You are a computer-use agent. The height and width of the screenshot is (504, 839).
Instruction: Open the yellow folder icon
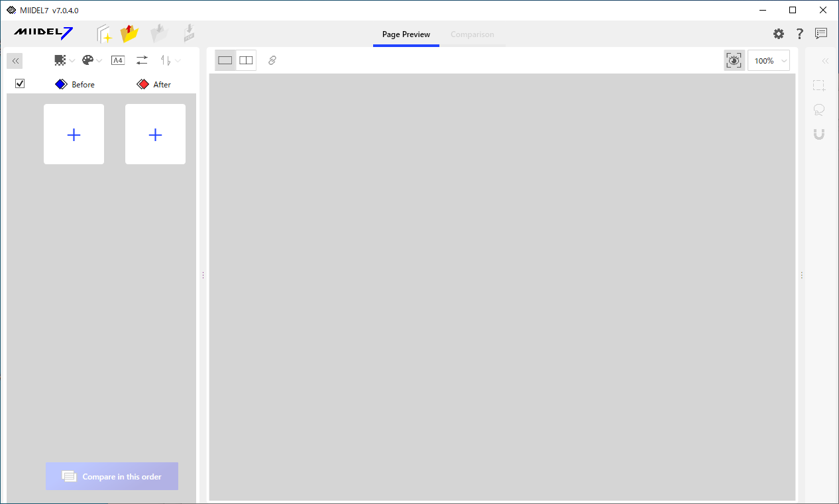coord(129,33)
